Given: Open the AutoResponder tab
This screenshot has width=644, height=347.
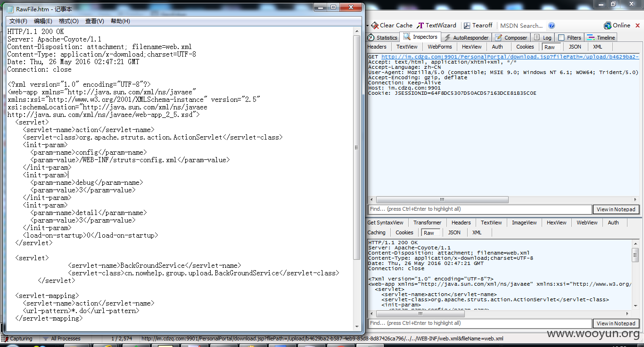Looking at the screenshot, I should 466,37.
